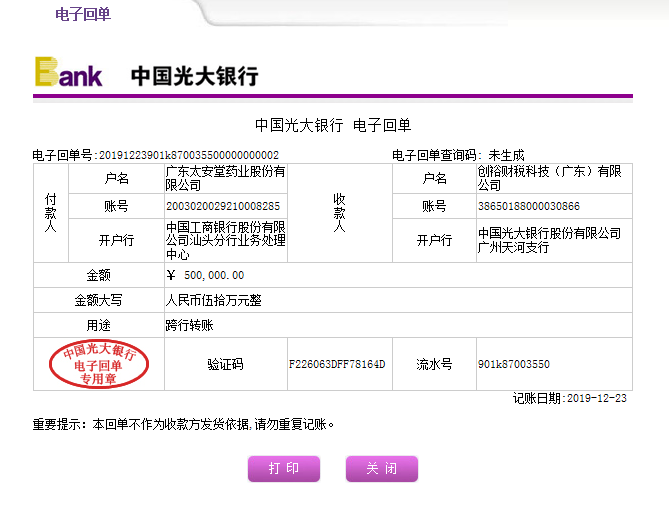Click the 打印 print button
The image size is (669, 526).
tap(284, 468)
